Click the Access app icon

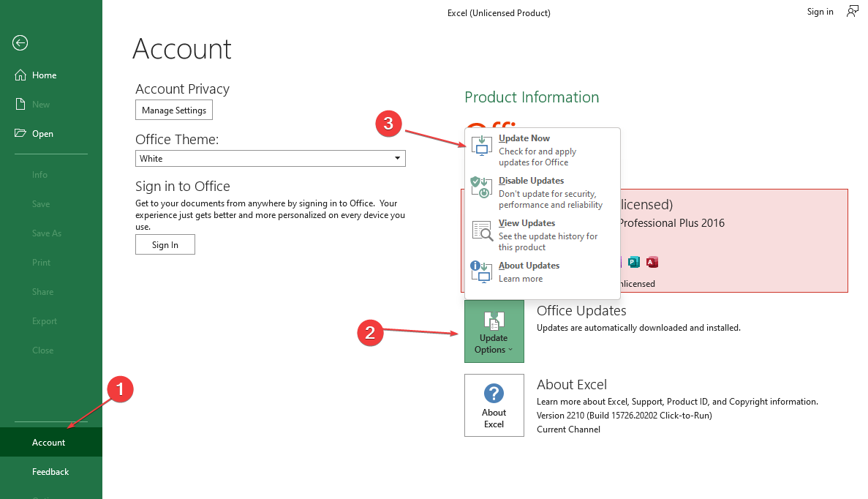click(652, 262)
